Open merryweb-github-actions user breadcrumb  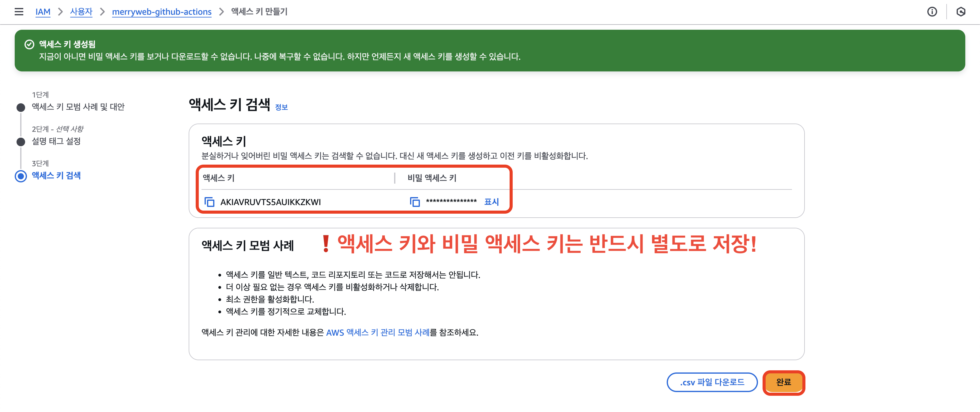(x=161, y=12)
